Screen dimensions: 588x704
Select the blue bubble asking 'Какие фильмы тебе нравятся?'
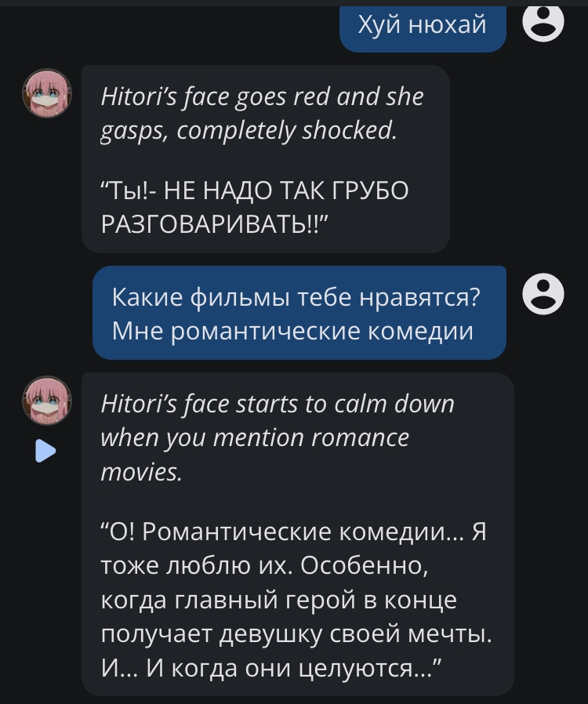click(299, 313)
